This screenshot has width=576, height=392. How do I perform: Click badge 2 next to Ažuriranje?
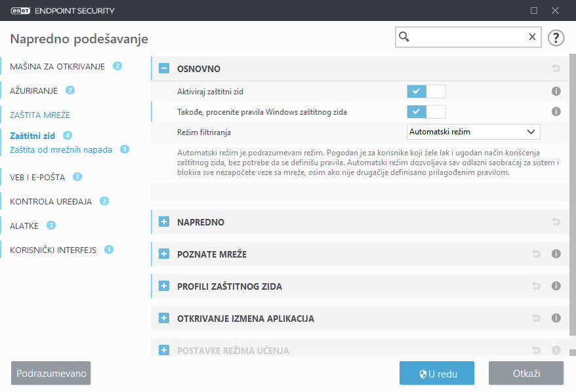click(70, 90)
